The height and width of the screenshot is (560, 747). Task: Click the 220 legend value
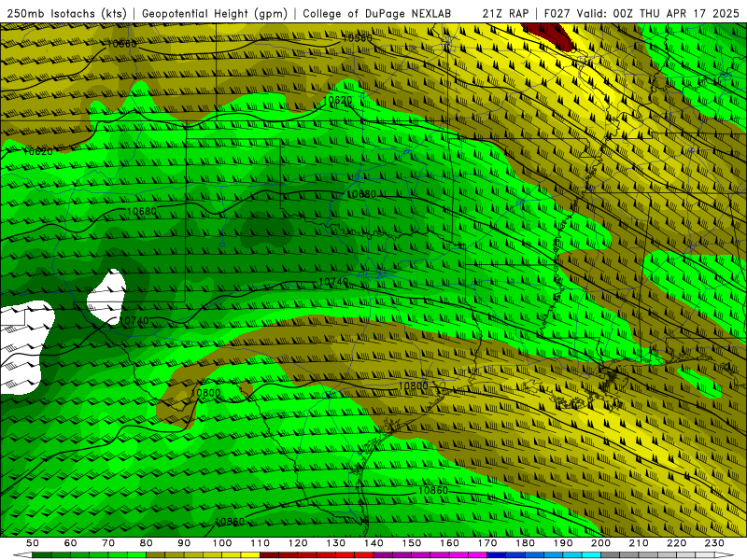click(x=678, y=543)
